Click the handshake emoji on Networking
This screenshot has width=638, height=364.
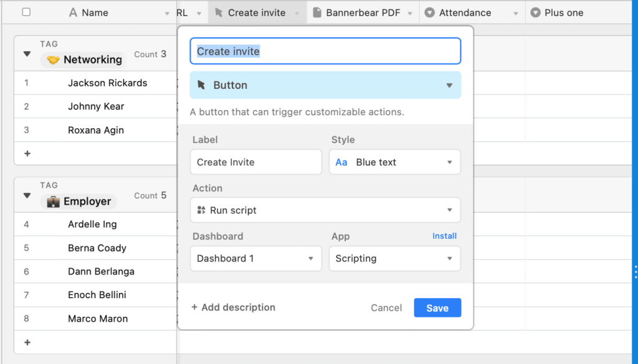53,60
